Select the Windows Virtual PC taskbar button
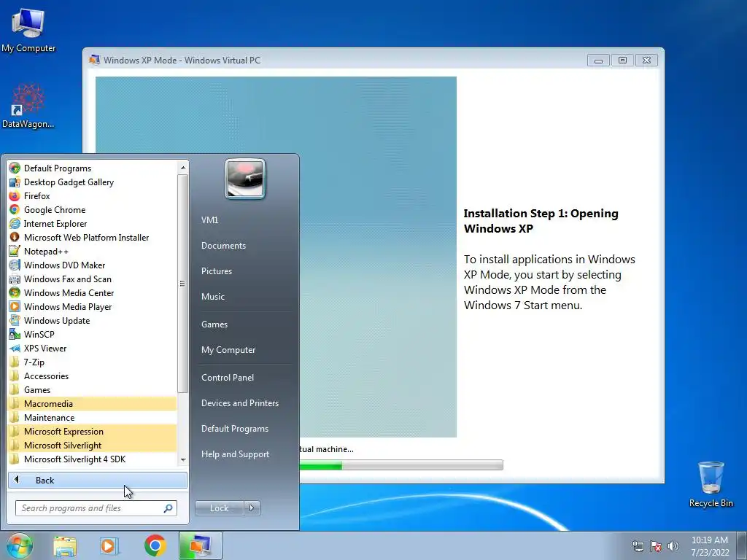Viewport: 747px width, 560px height. pos(201,545)
